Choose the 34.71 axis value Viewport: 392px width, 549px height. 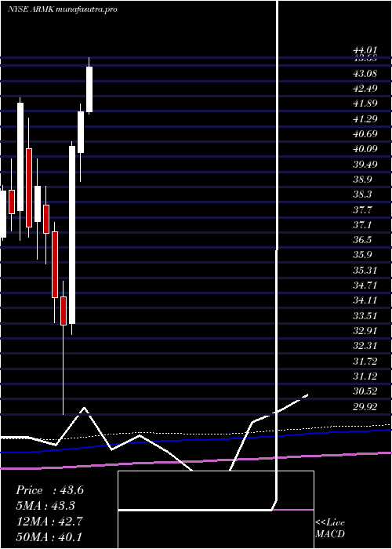point(365,285)
